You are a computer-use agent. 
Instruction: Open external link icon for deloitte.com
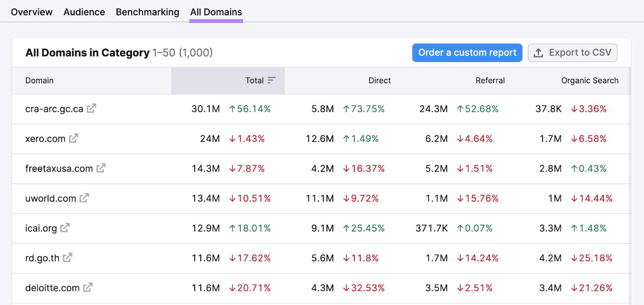pyautogui.click(x=88, y=287)
